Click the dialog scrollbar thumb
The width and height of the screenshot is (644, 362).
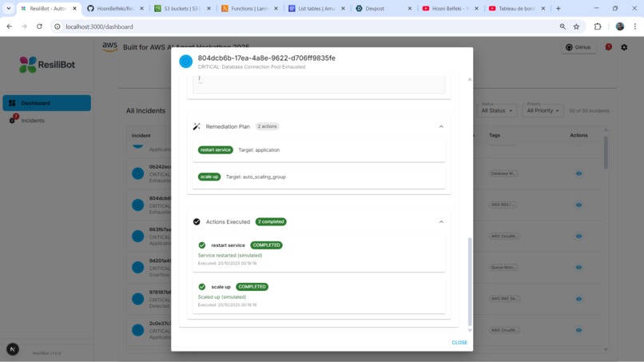pos(470,281)
